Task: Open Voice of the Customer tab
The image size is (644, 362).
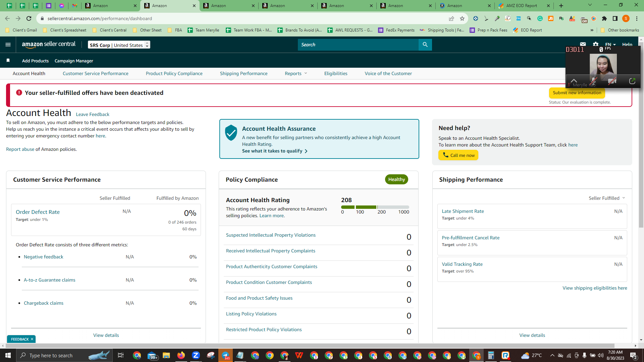Action: (388, 73)
